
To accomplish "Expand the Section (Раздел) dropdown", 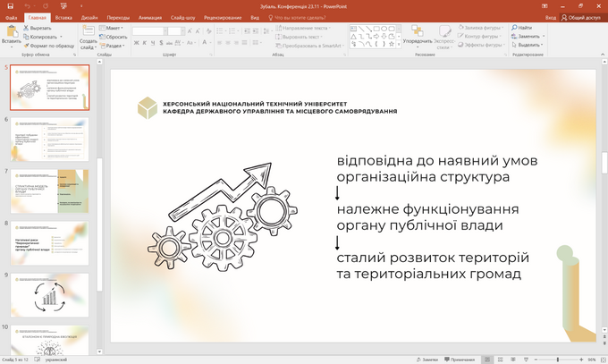I will (x=114, y=46).
